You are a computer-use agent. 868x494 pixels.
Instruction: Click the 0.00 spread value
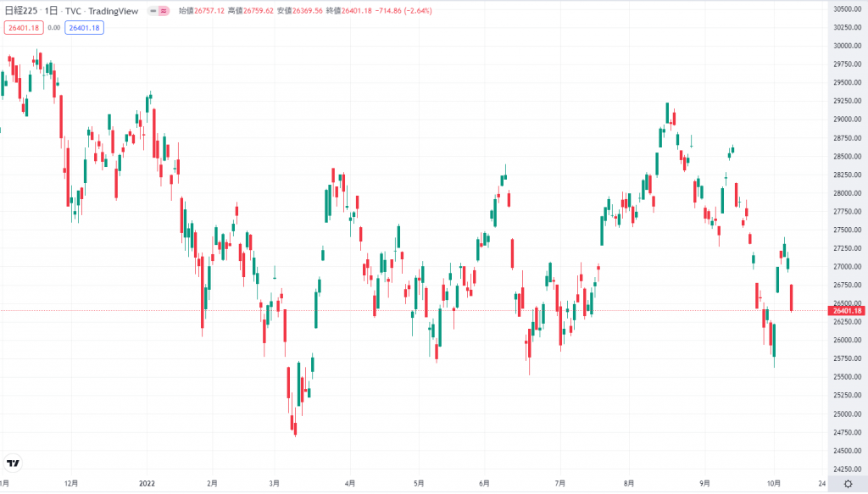tap(53, 27)
